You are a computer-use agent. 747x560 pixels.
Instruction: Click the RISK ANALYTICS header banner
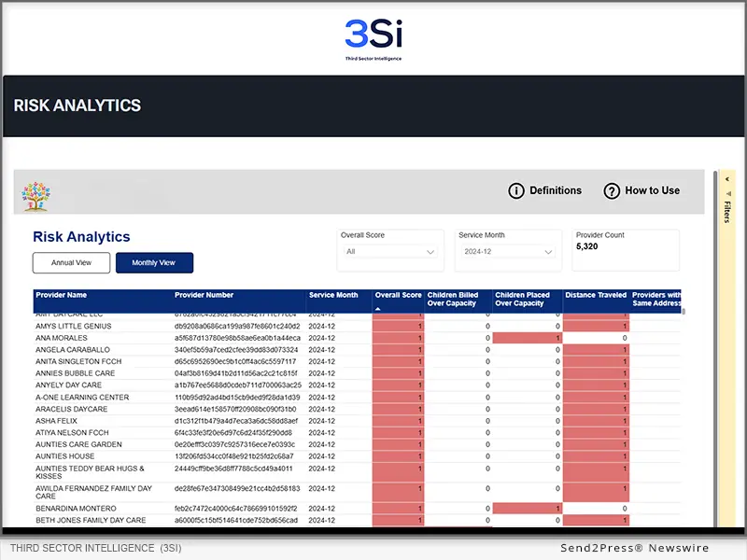(x=77, y=105)
